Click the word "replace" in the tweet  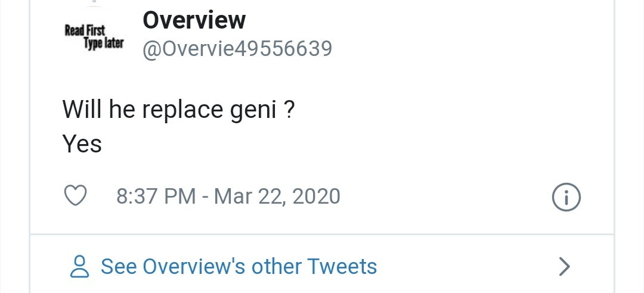[x=182, y=110]
